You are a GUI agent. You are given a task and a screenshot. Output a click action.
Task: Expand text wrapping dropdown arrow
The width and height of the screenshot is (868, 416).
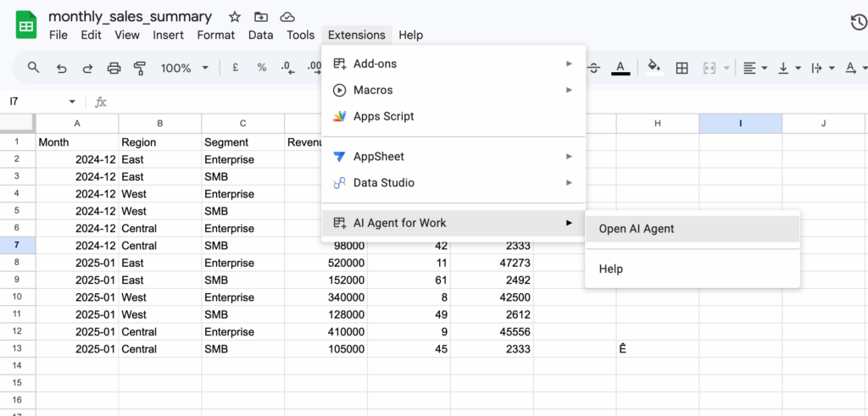coord(832,68)
